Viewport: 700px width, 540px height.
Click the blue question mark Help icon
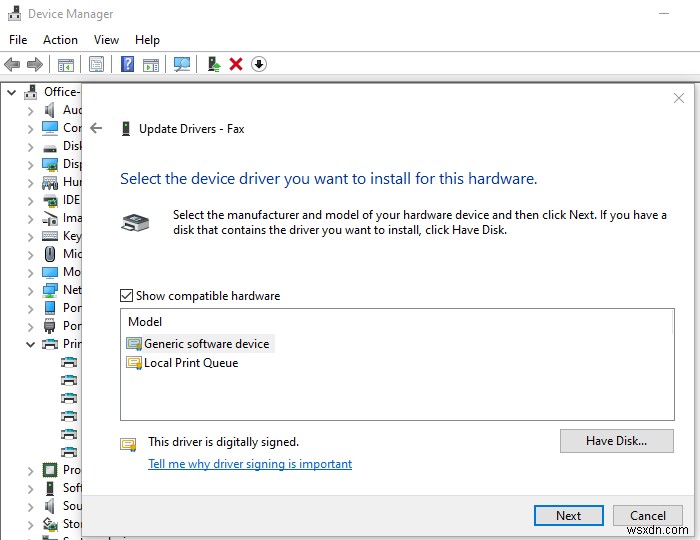pos(127,64)
